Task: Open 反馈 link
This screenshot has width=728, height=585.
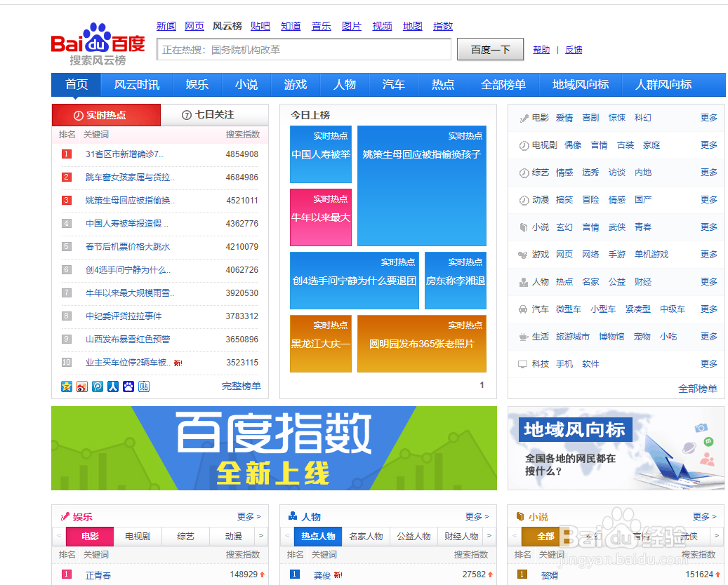Action: tap(574, 50)
